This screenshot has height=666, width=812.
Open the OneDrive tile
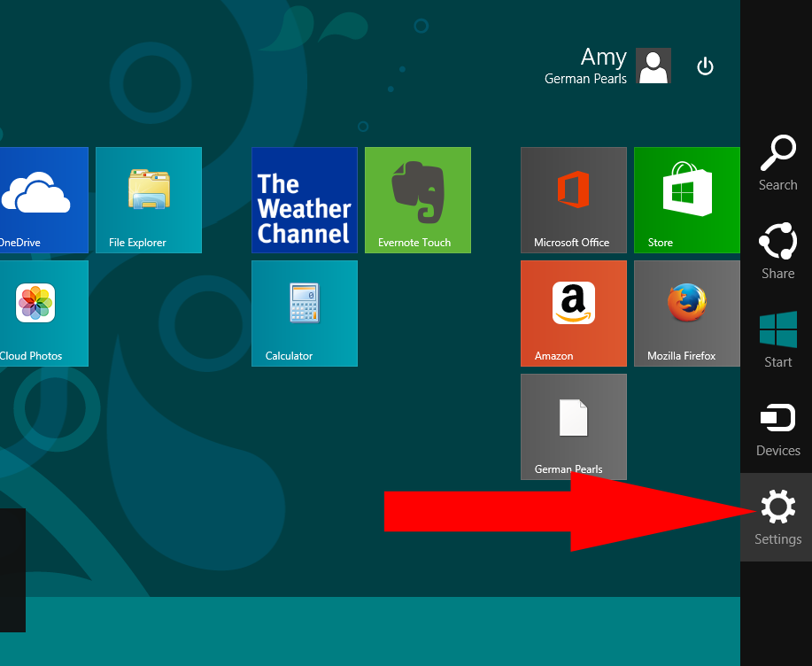44,200
